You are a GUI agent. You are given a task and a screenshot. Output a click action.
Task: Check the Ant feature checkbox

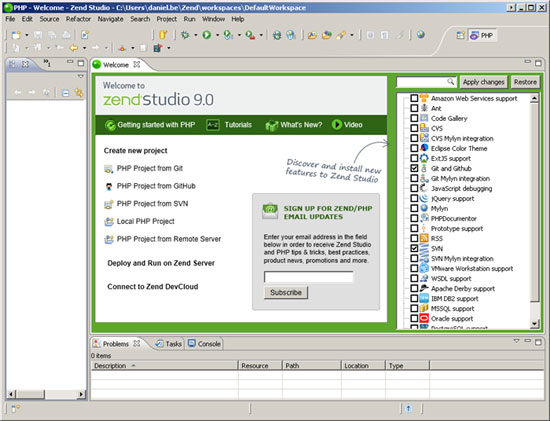[414, 108]
